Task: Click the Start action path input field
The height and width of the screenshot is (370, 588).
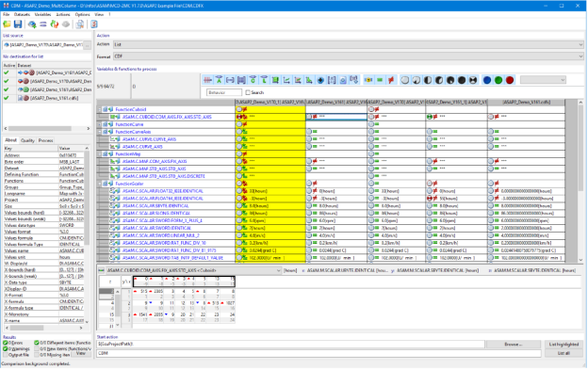Action: pos(290,345)
